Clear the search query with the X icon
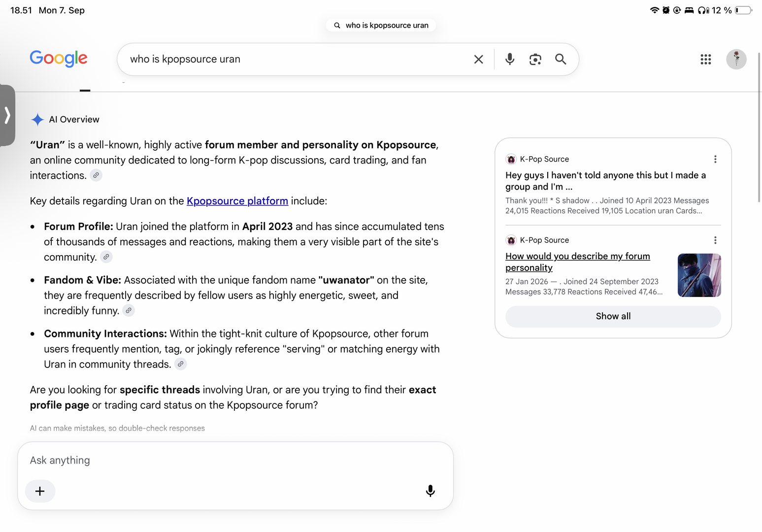The image size is (762, 532). 478,59
